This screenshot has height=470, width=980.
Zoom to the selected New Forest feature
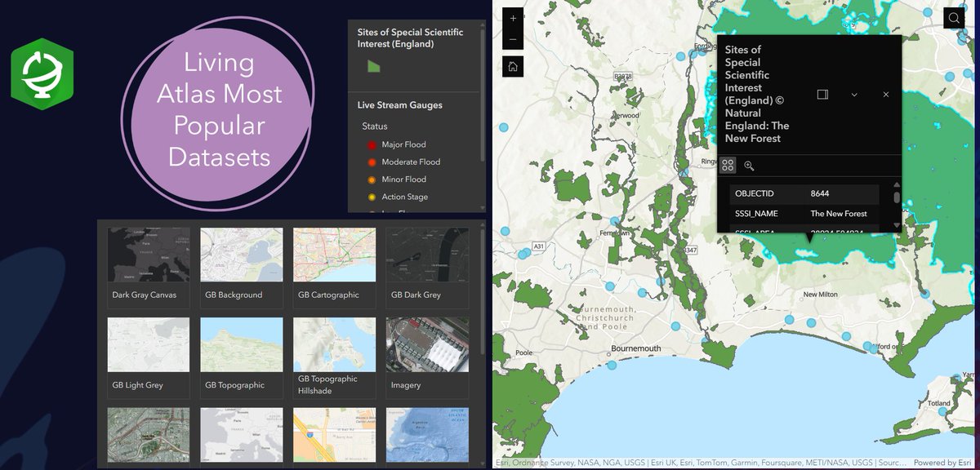pos(749,166)
